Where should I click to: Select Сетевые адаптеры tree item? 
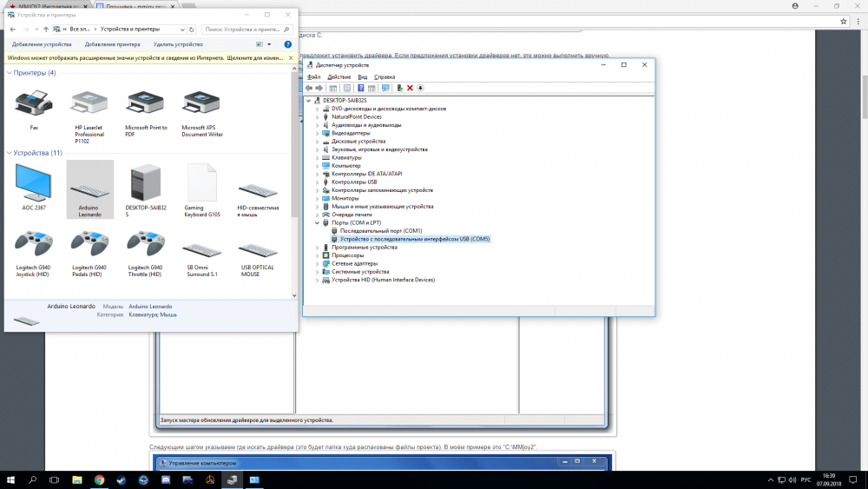pos(354,263)
